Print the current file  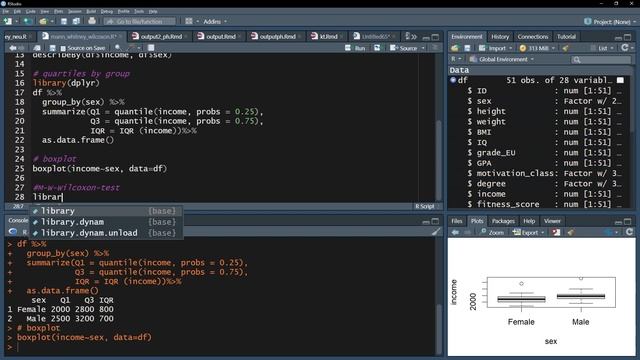(x=92, y=21)
